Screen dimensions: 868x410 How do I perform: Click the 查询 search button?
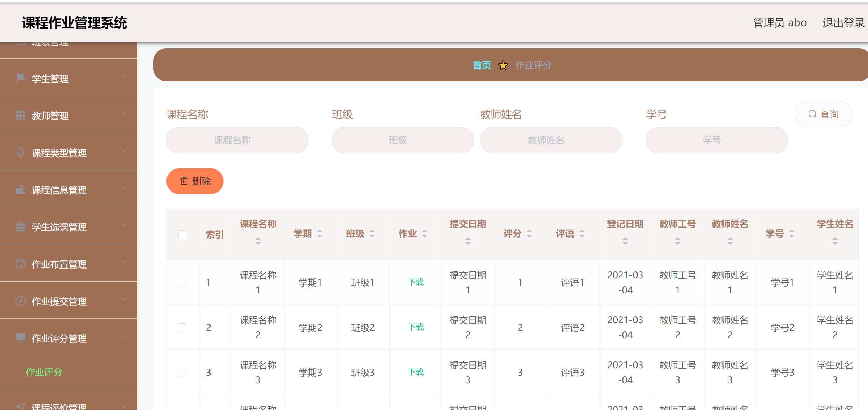point(824,113)
